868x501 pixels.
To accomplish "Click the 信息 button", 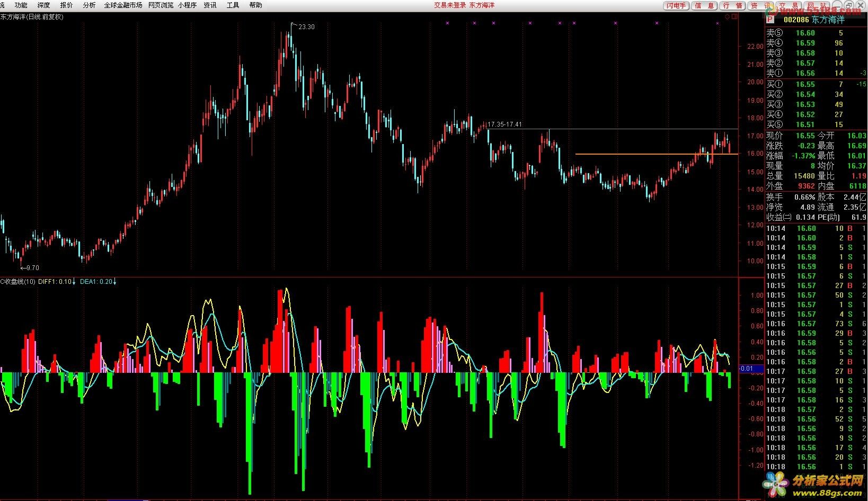I will point(704,6).
